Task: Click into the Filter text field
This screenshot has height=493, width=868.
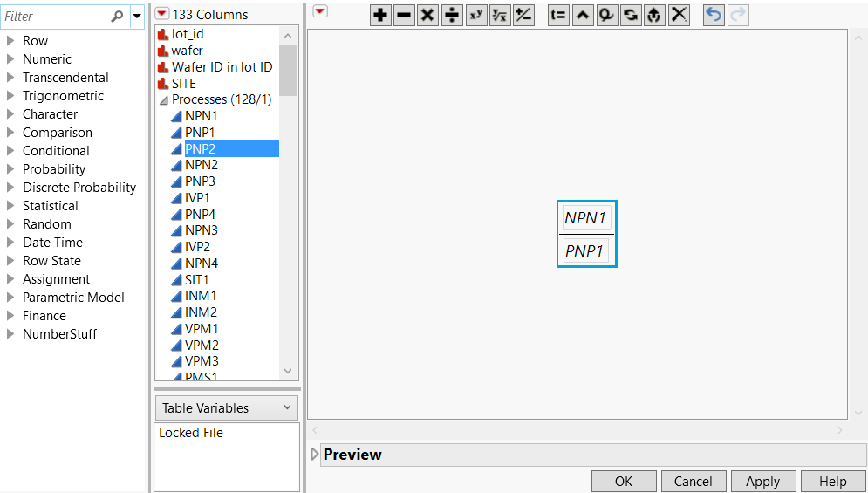Action: (x=55, y=17)
